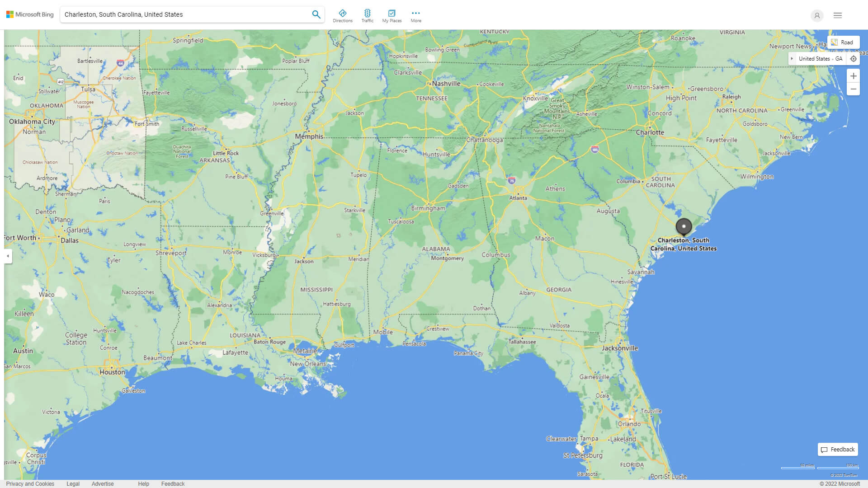
Task: Open the Help footer menu
Action: (143, 483)
